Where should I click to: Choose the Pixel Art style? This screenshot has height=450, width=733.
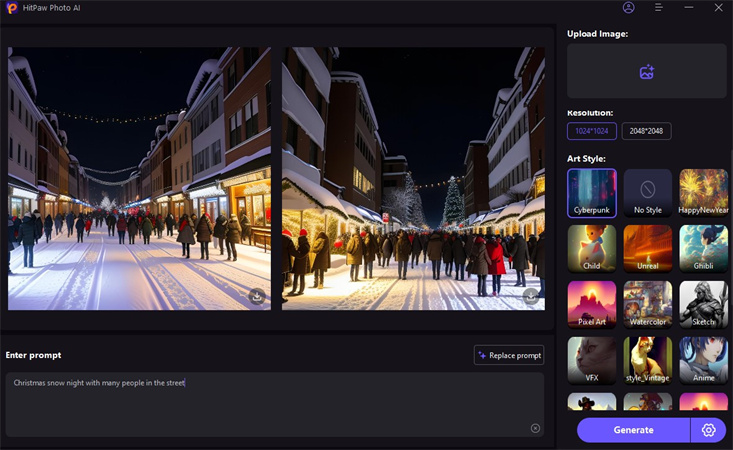(x=592, y=305)
